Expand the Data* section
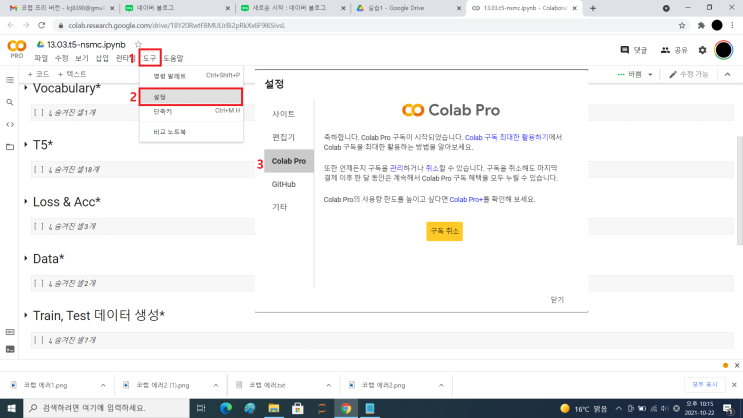 click(x=26, y=258)
